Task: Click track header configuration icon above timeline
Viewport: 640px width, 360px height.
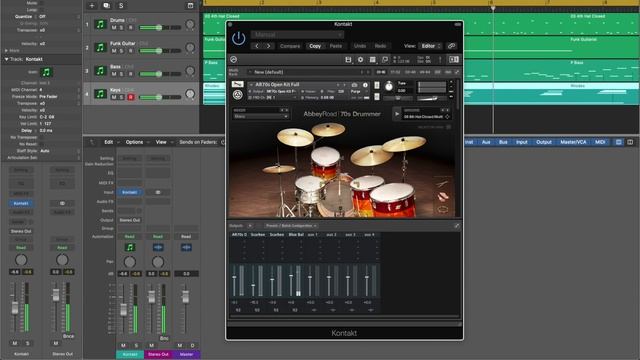Action: [190, 6]
